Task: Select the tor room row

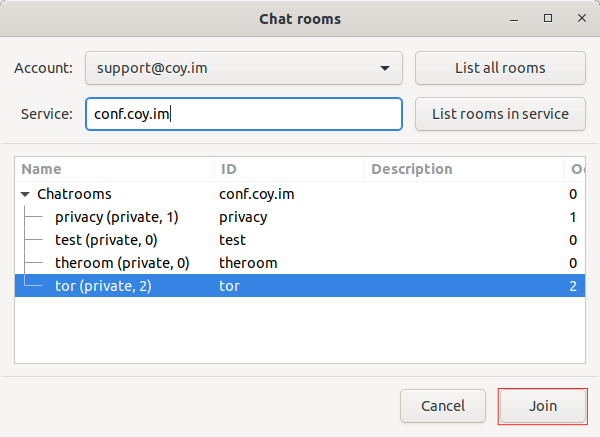Action: point(105,286)
